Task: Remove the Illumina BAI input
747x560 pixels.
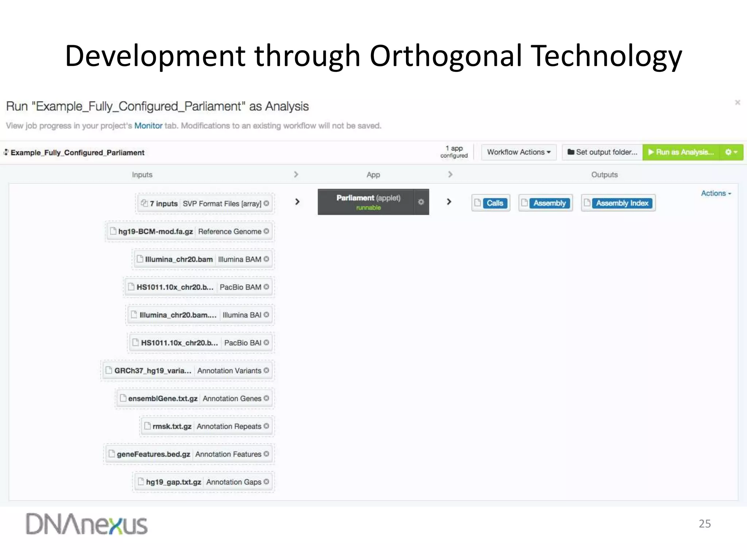Action: click(266, 315)
